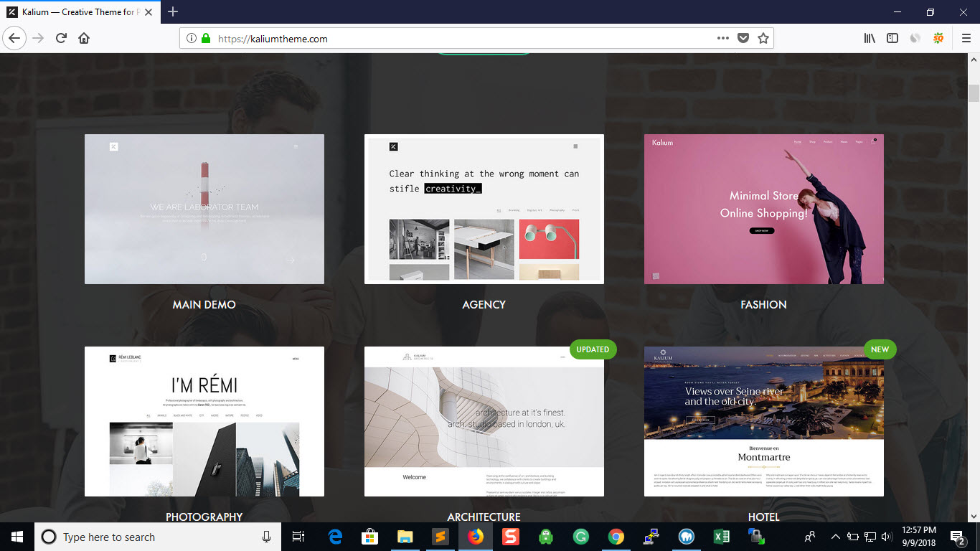Save page to Pocket

tap(743, 39)
